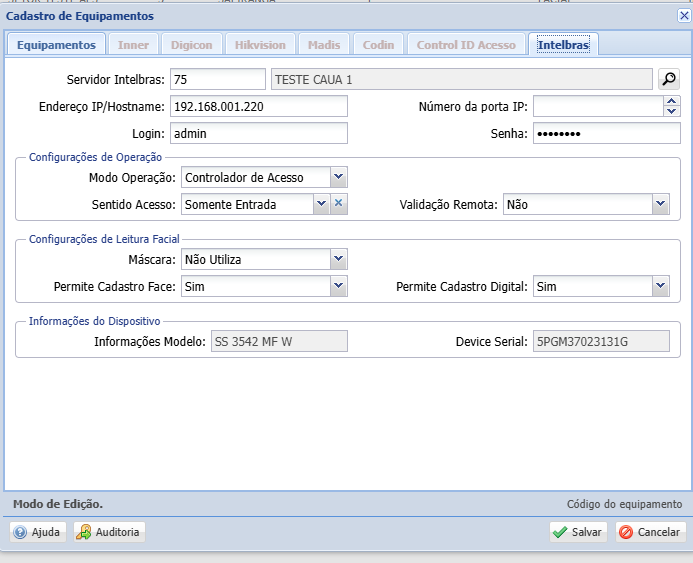
Task: Close the Cadastro de Equipamentos dialog
Action: tap(684, 15)
